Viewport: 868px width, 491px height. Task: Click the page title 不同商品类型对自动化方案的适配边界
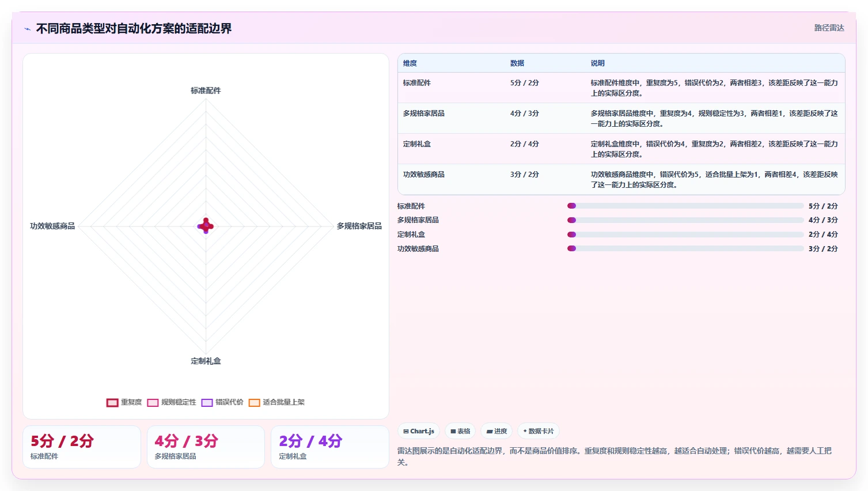click(x=134, y=29)
